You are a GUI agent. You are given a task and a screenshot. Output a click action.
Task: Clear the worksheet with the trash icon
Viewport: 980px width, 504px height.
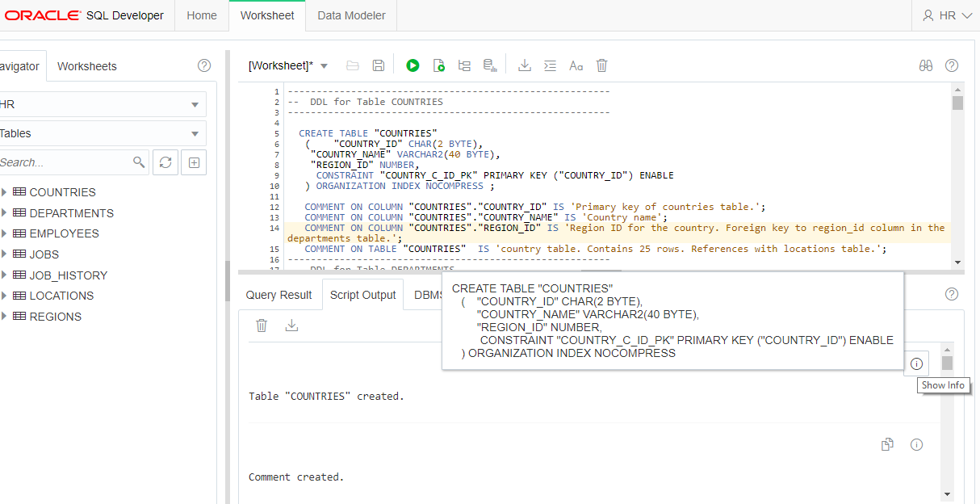(x=601, y=65)
